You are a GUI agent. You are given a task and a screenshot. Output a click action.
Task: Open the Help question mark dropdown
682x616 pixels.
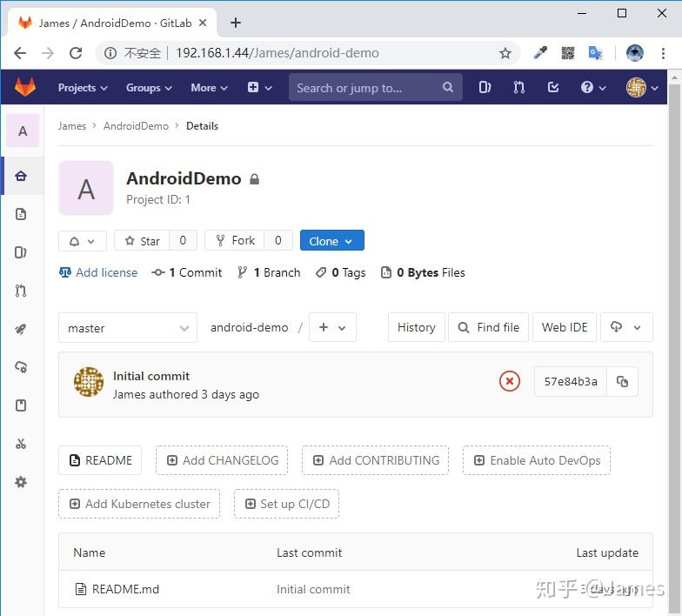pyautogui.click(x=593, y=87)
